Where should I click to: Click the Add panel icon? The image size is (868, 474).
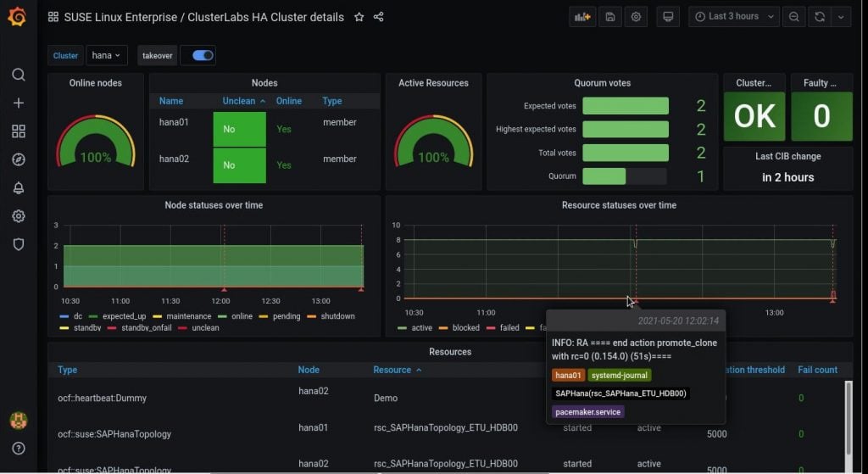pos(581,17)
